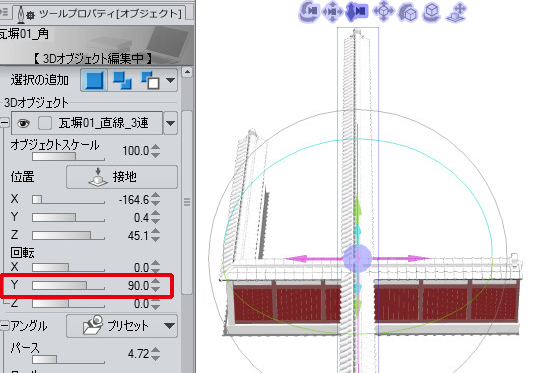Screen dimensions: 540x373
Task: Select the camera rotate icon above the 3D object
Action: 309,11
